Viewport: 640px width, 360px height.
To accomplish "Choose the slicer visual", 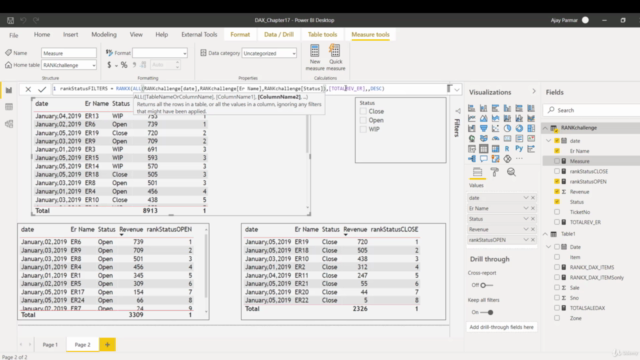I will [x=471, y=149].
